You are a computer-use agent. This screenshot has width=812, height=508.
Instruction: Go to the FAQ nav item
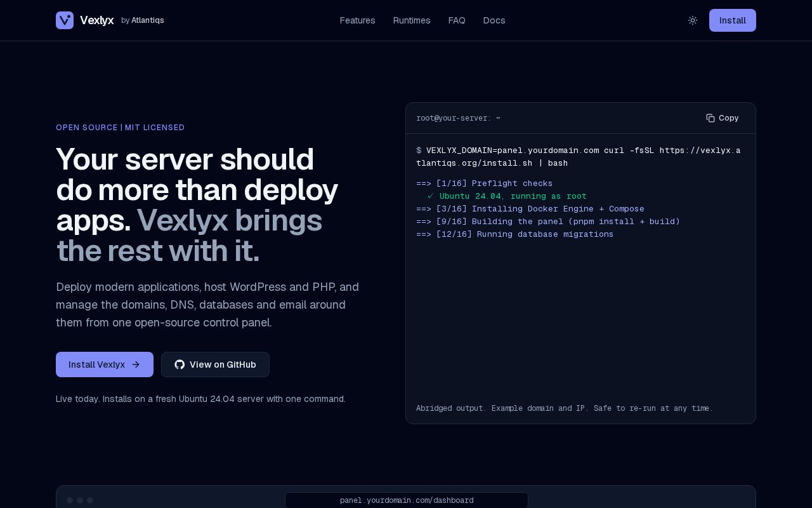pyautogui.click(x=457, y=20)
